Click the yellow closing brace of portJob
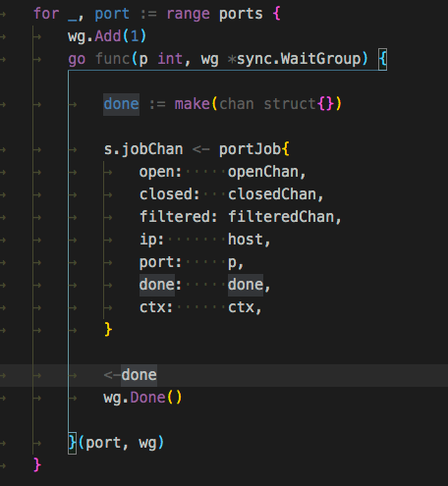The image size is (448, 486). pyautogui.click(x=108, y=329)
